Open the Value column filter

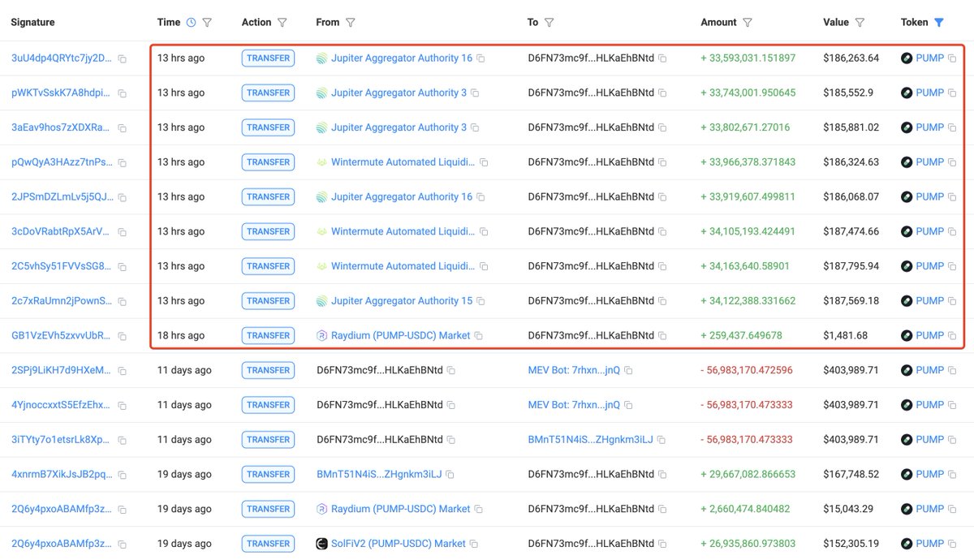(860, 23)
